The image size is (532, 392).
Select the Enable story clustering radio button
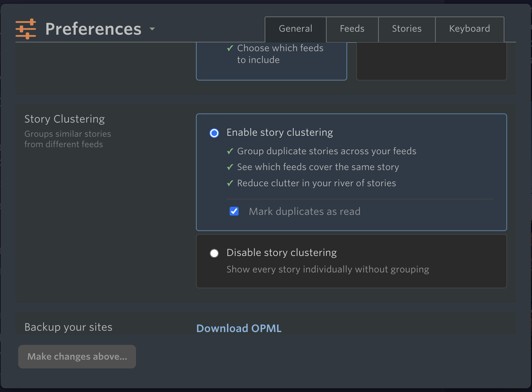click(214, 133)
